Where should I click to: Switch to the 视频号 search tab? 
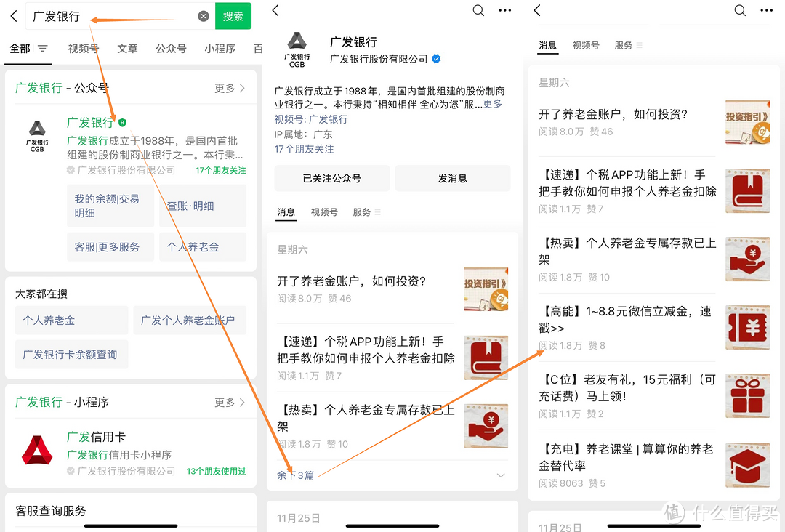point(83,49)
